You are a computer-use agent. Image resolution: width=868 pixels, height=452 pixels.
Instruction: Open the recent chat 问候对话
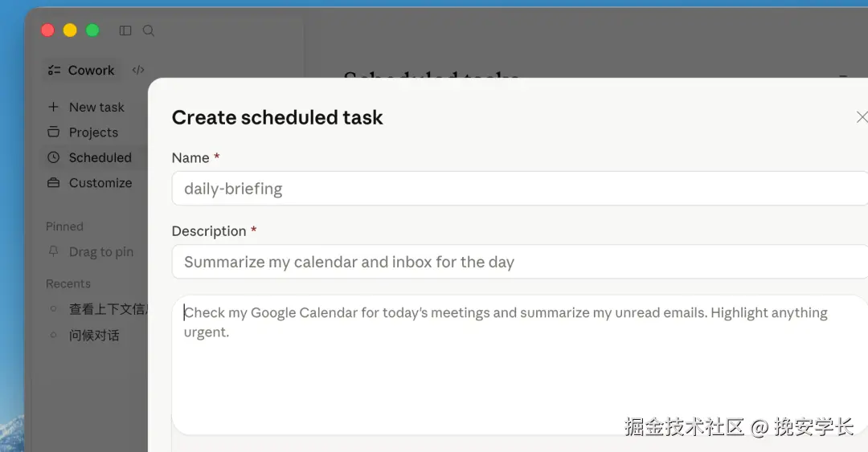point(94,335)
